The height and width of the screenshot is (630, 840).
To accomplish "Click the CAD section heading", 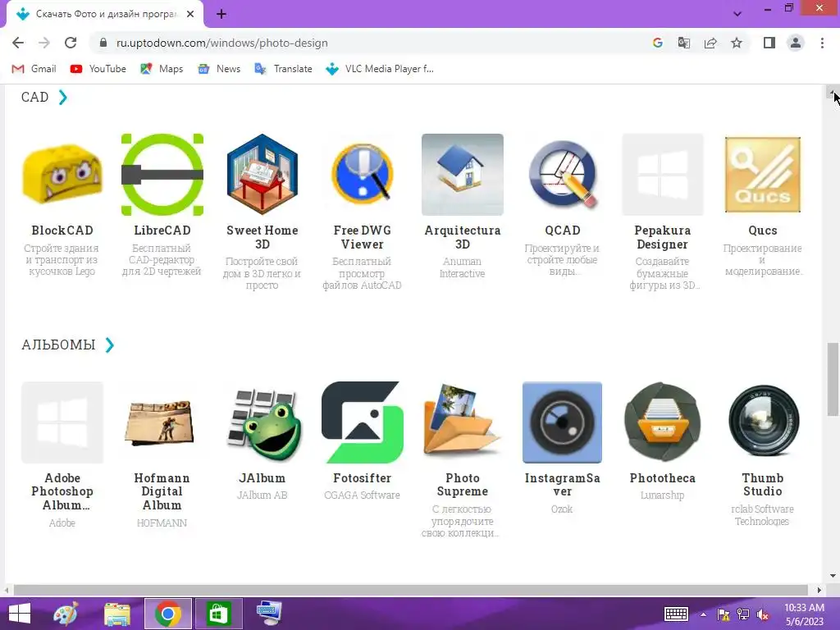I will (x=34, y=97).
